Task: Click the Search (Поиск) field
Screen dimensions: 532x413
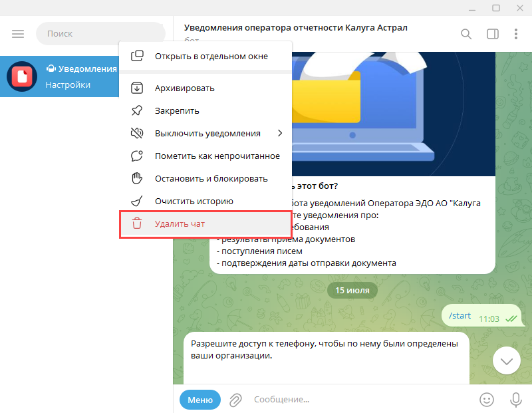Action: pos(100,34)
